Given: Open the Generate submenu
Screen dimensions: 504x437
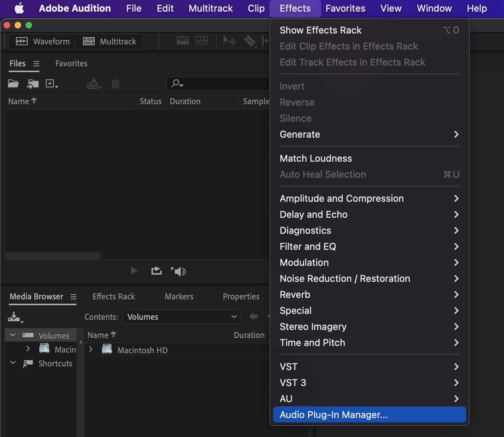Looking at the screenshot, I should point(369,134).
